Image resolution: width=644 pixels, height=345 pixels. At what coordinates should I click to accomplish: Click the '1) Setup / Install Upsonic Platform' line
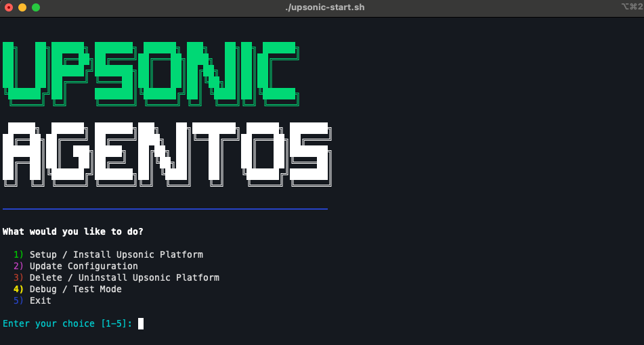(108, 255)
